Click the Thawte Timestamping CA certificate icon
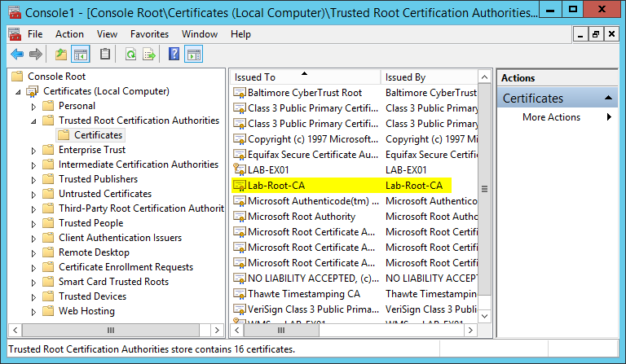Image resolution: width=626 pixels, height=364 pixels. click(x=240, y=294)
